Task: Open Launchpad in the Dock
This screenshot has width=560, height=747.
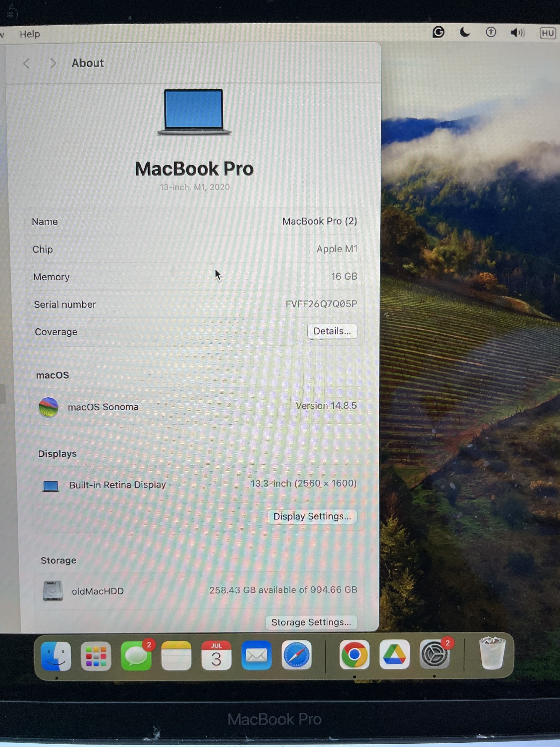Action: [x=96, y=656]
